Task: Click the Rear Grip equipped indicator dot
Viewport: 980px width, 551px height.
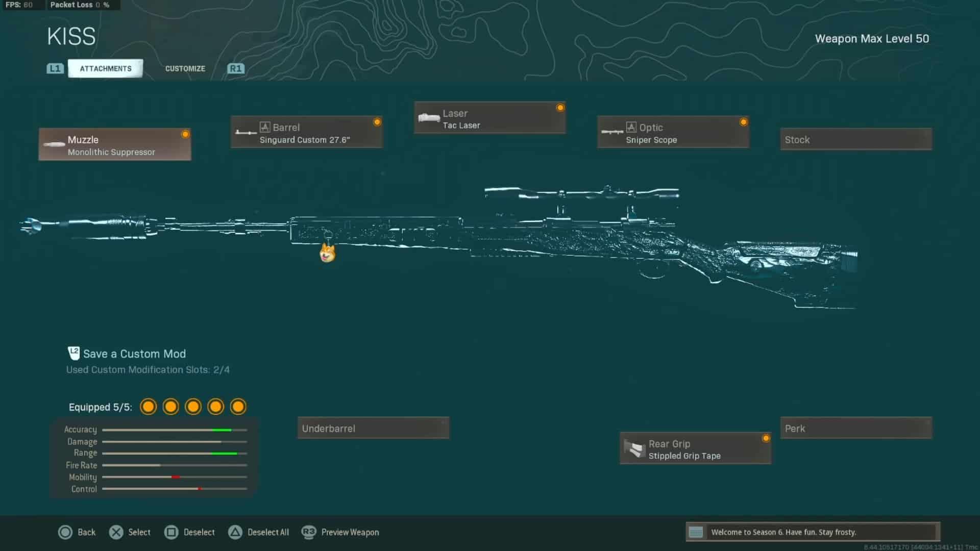Action: coord(766,438)
